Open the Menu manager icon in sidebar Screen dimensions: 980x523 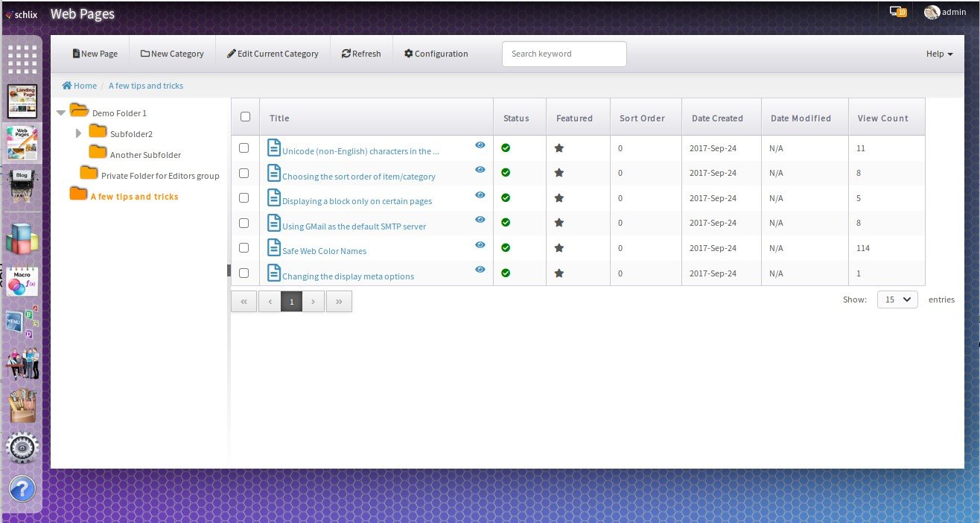22,323
